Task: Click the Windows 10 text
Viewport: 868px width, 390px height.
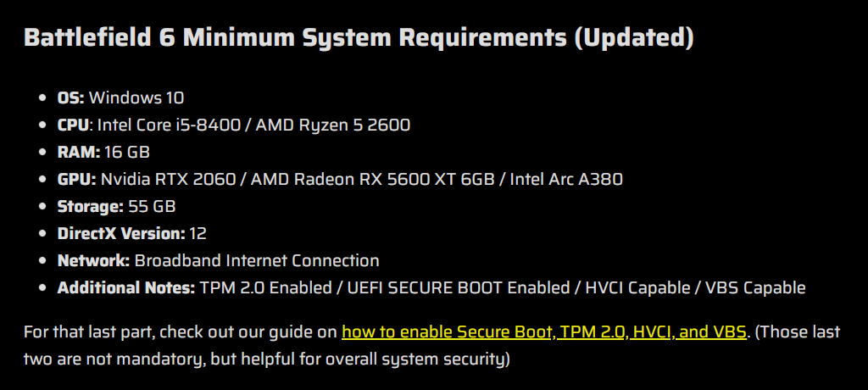Action: (x=136, y=97)
